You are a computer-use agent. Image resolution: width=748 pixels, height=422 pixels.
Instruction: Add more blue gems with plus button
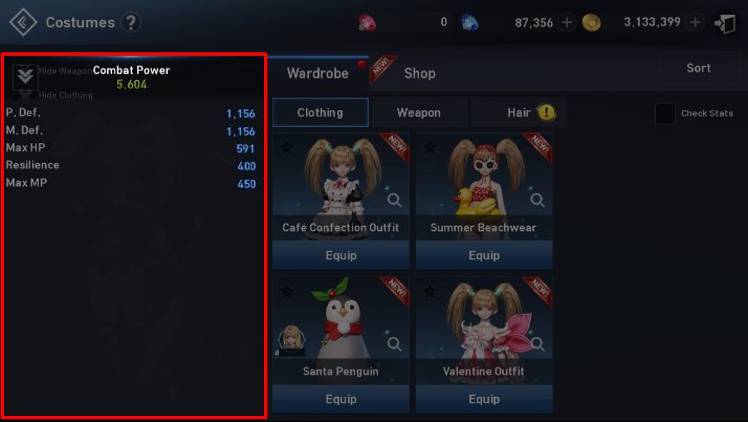(567, 22)
